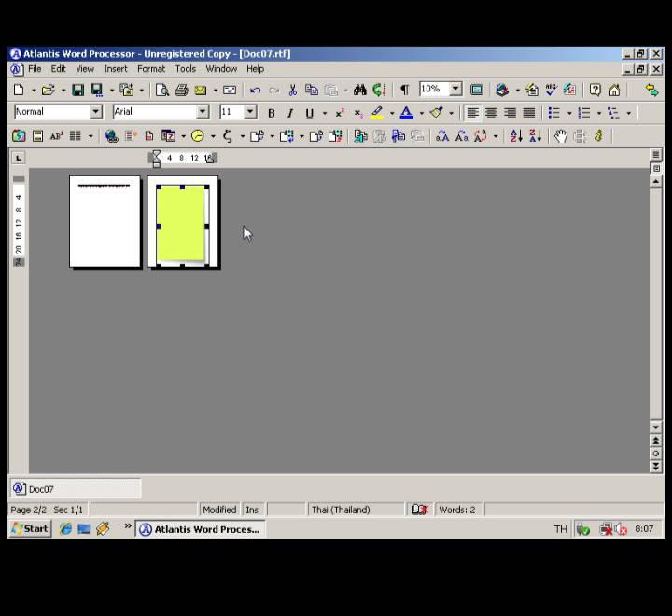The image size is (672, 616).
Task: Open the Insert menu
Action: (x=116, y=69)
